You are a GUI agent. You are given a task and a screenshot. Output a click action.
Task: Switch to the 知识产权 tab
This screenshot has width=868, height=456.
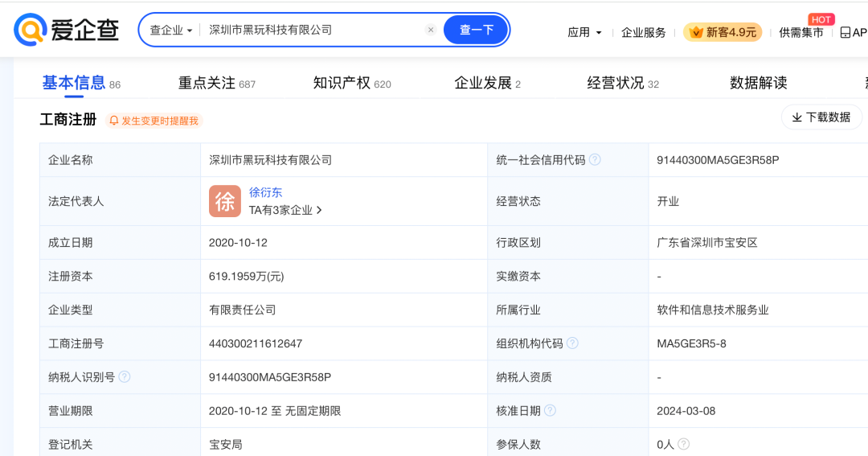click(x=352, y=83)
